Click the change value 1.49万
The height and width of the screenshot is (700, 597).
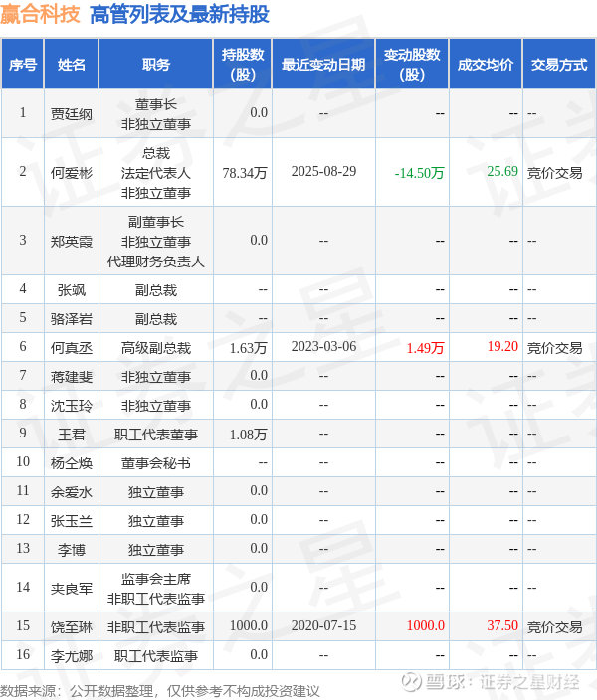pyautogui.click(x=426, y=348)
